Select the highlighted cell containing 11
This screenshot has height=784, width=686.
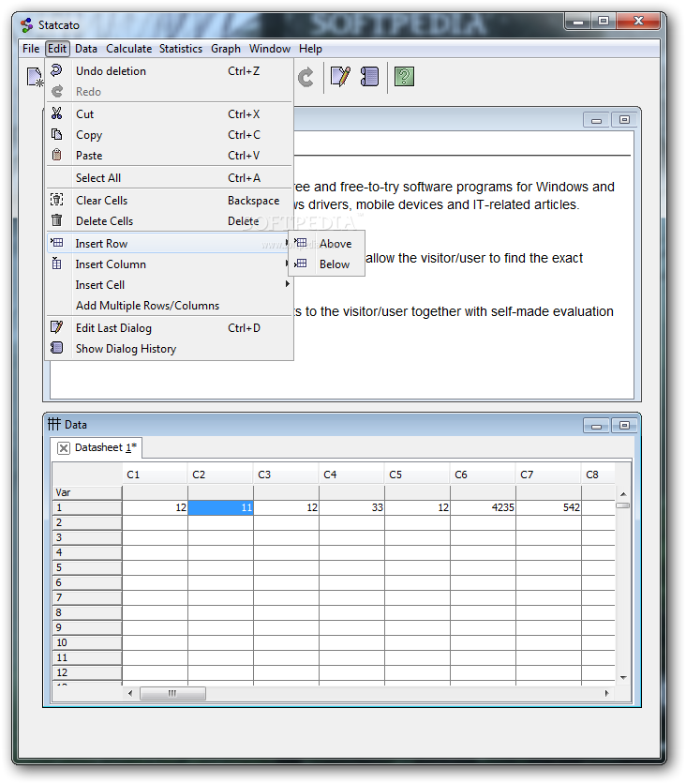221,507
